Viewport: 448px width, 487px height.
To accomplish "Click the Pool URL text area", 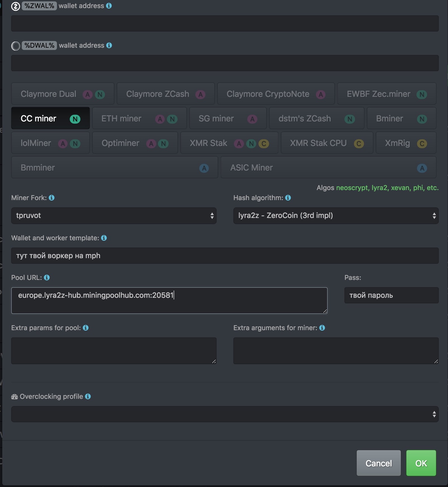I will 169,301.
